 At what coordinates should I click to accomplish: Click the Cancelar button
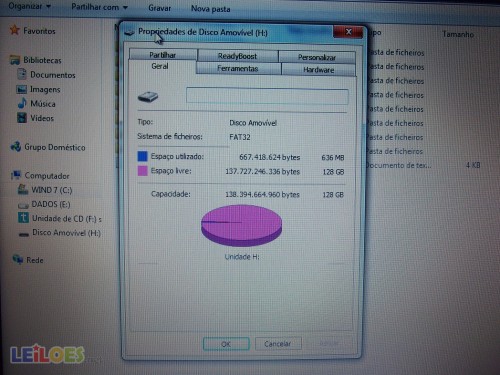coord(278,344)
